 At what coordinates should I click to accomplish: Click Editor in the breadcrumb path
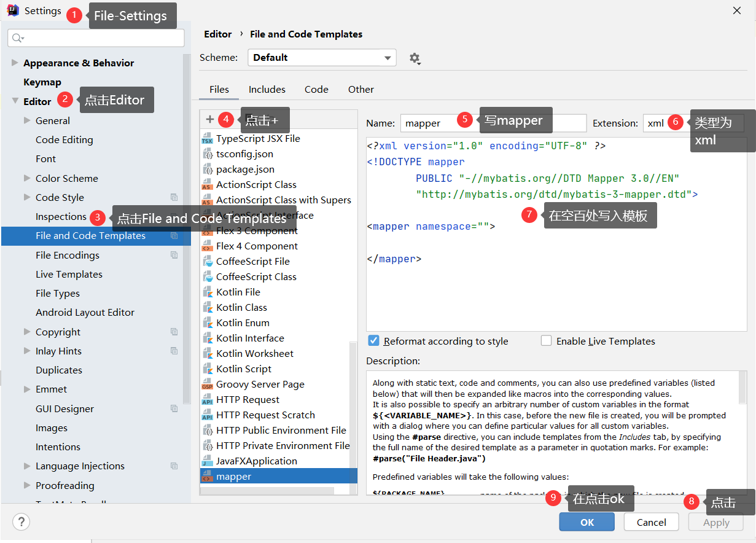[x=218, y=34]
